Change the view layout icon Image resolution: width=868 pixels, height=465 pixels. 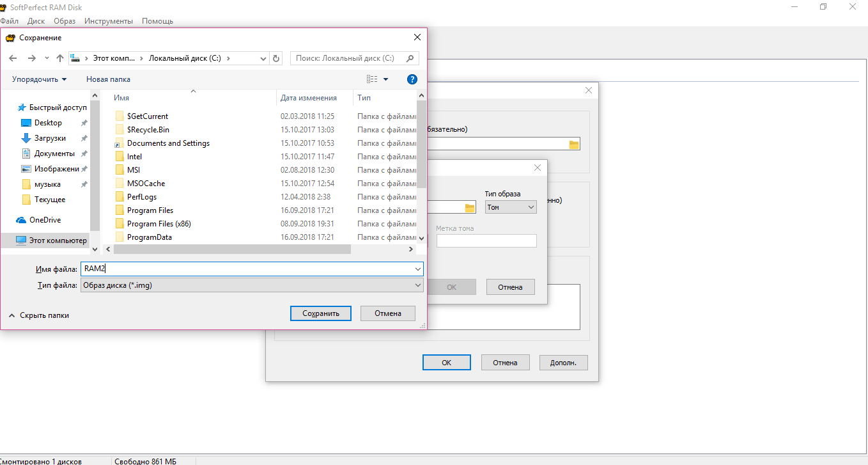pos(372,79)
